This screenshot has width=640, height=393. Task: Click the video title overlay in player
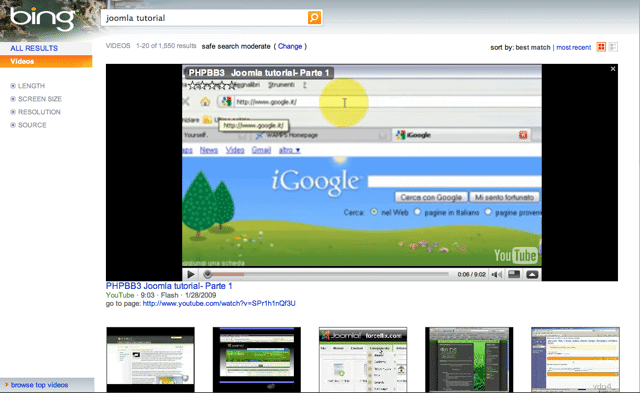click(259, 73)
